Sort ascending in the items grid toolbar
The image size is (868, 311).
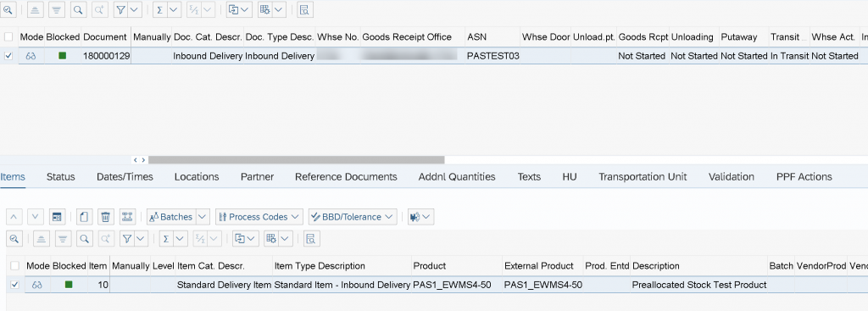[41, 238]
